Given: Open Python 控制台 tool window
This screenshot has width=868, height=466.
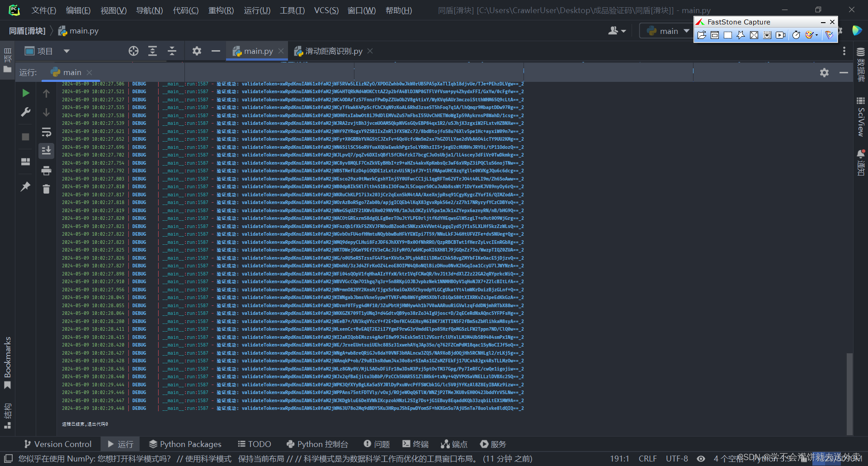Looking at the screenshot, I should [317, 444].
